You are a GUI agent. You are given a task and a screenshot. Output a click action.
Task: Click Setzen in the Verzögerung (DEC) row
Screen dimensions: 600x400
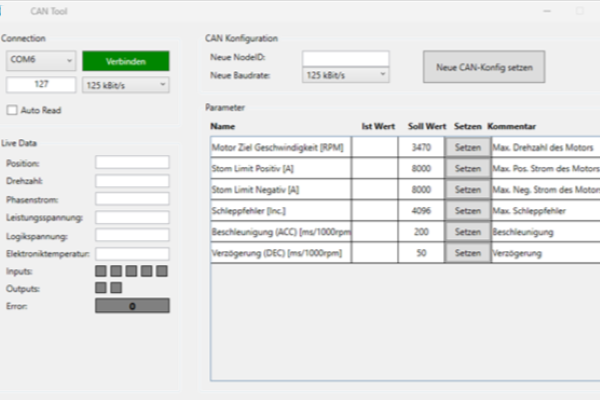tap(467, 253)
